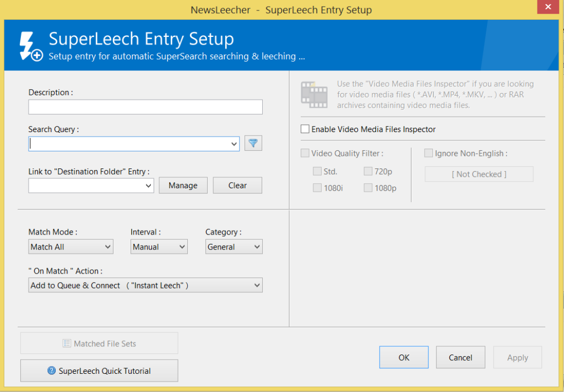The height and width of the screenshot is (392, 564).
Task: Confirm the dialog with OK
Action: click(404, 357)
